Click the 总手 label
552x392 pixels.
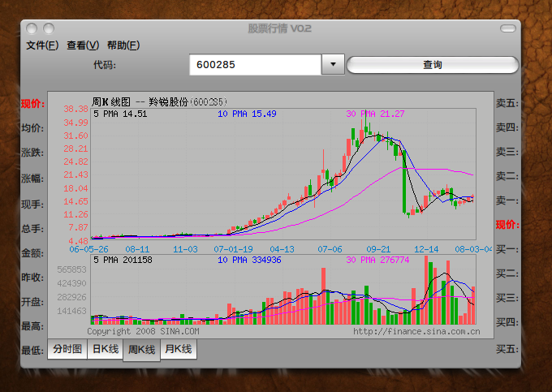tap(32, 229)
